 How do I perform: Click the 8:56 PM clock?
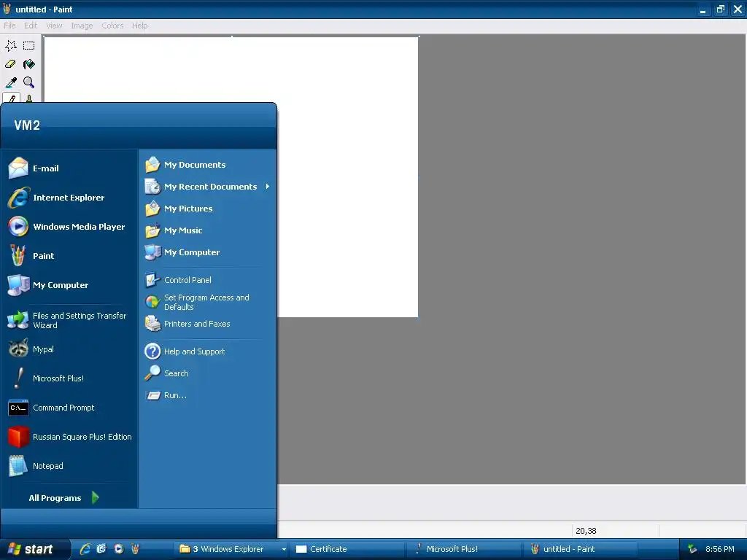point(720,549)
